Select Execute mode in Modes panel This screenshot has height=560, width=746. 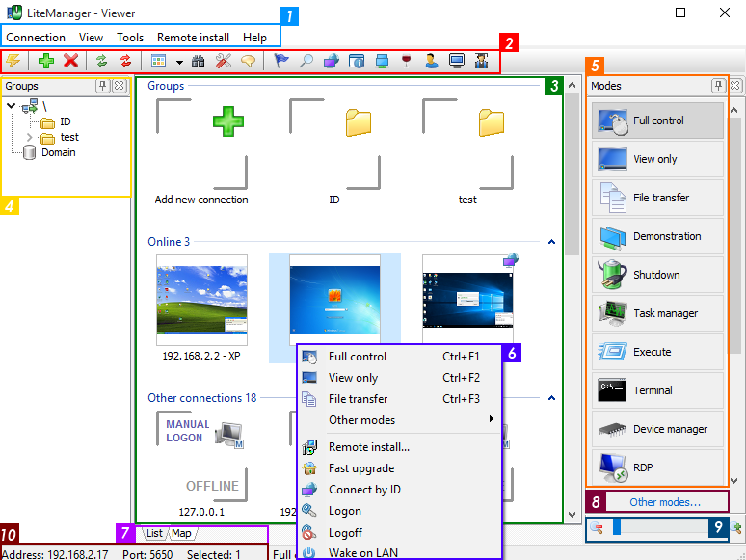pyautogui.click(x=657, y=352)
